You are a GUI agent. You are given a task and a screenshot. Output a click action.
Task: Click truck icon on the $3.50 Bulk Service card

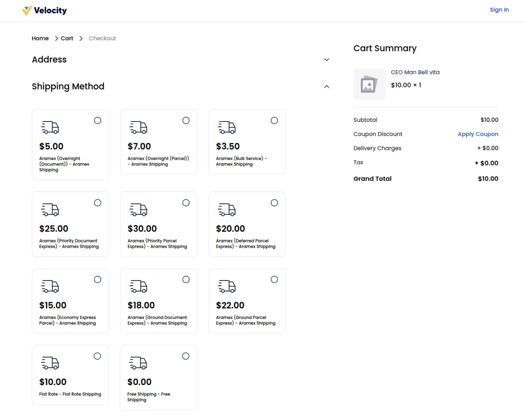coord(227,127)
